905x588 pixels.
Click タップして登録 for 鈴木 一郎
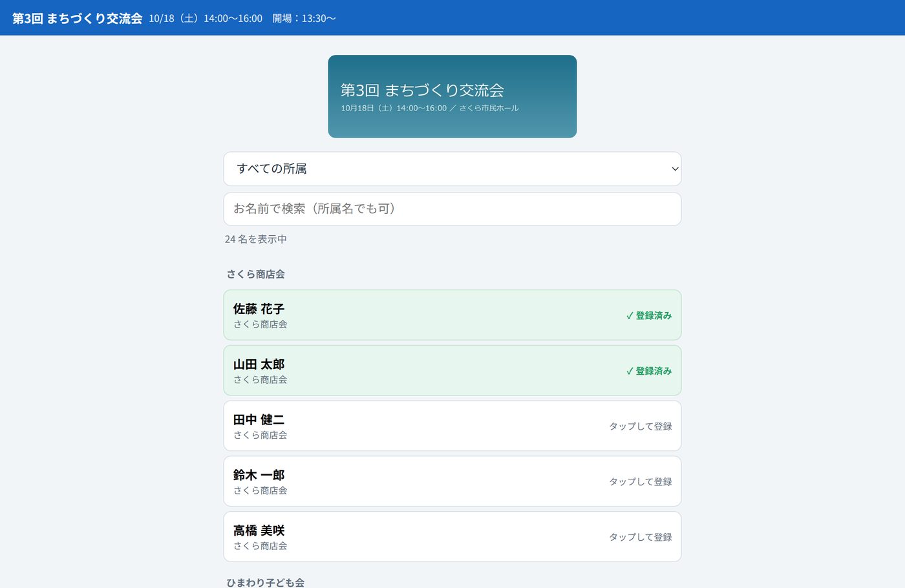coord(641,482)
